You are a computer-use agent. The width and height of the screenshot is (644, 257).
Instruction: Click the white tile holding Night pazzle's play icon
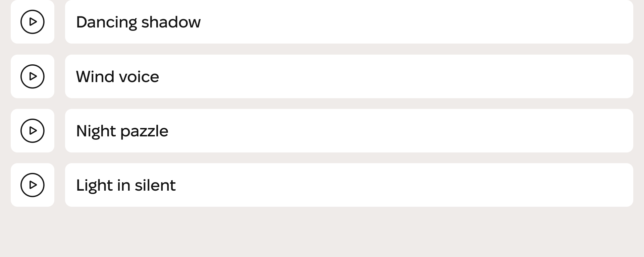[x=33, y=131]
